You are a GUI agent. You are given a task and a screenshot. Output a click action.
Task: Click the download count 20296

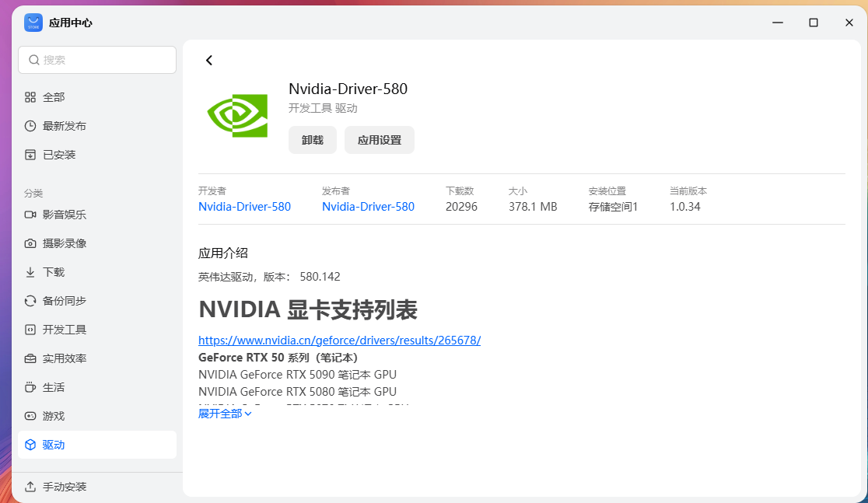(x=462, y=207)
